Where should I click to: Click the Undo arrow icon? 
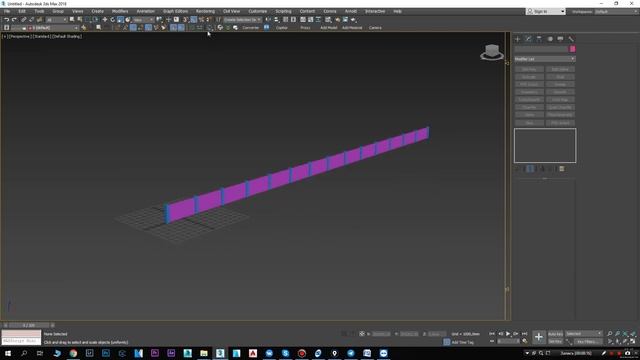(x=7, y=20)
